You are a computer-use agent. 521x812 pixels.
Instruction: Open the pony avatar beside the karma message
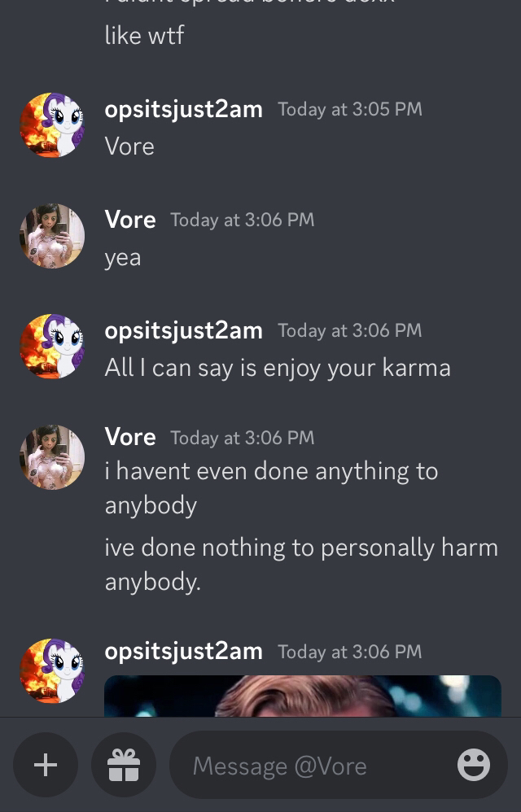pyautogui.click(x=52, y=346)
